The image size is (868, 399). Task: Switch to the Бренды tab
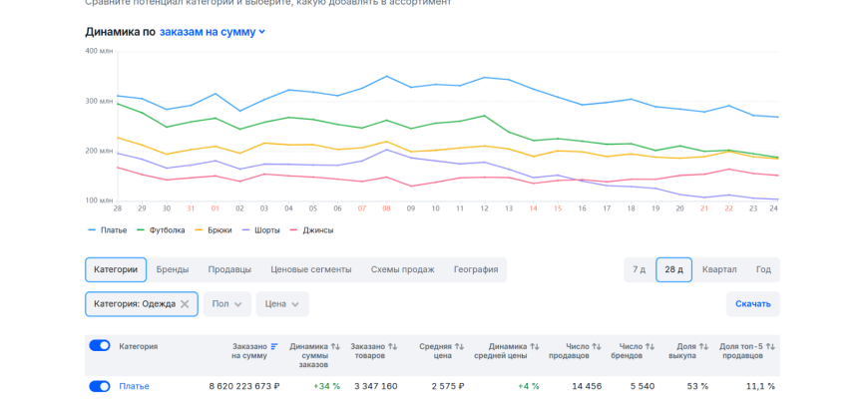(x=172, y=269)
